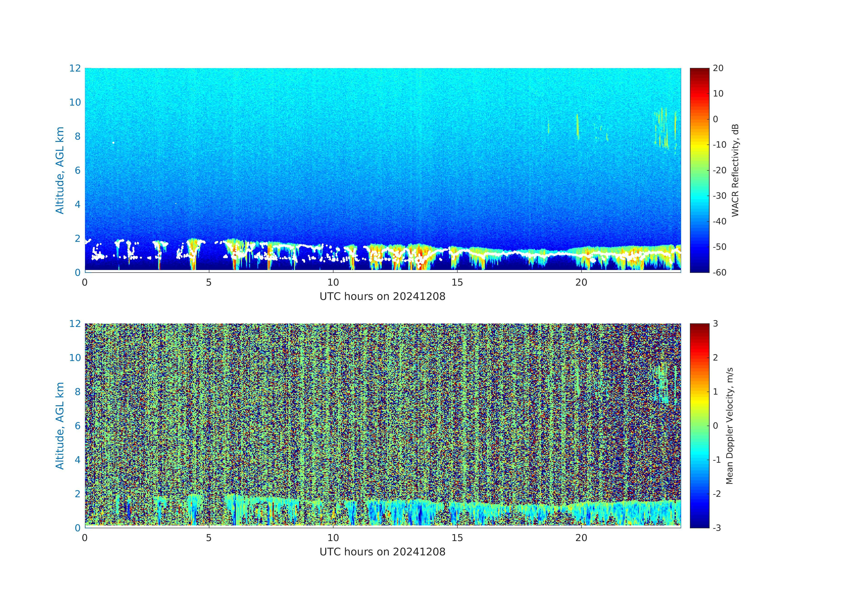Click top plot's Altitude, AGL km label
868x596 pixels.
pos(60,170)
